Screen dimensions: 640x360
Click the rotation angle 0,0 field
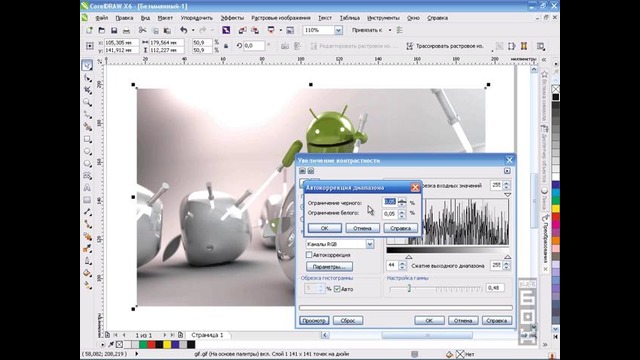pyautogui.click(x=253, y=46)
